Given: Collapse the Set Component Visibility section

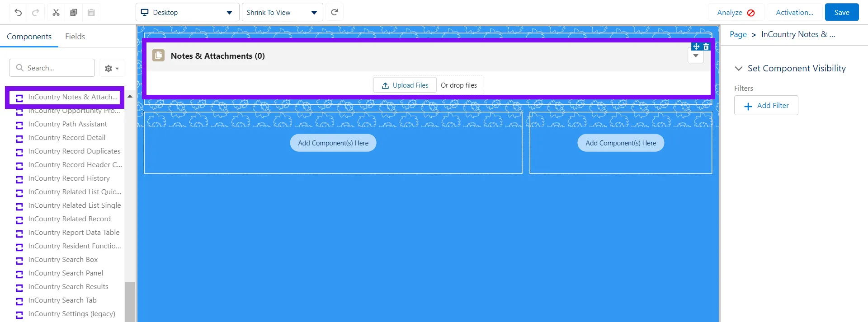Looking at the screenshot, I should click(739, 69).
